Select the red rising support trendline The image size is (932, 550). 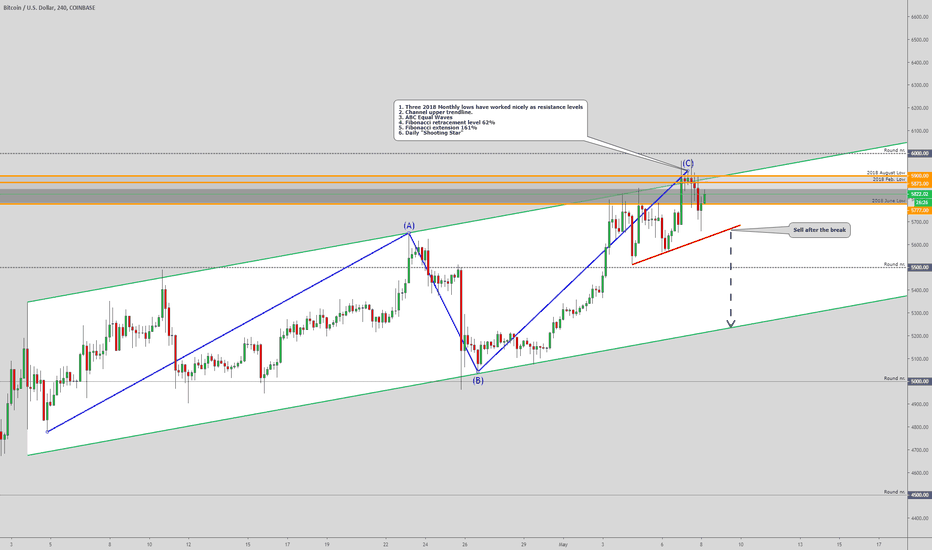[x=686, y=245]
